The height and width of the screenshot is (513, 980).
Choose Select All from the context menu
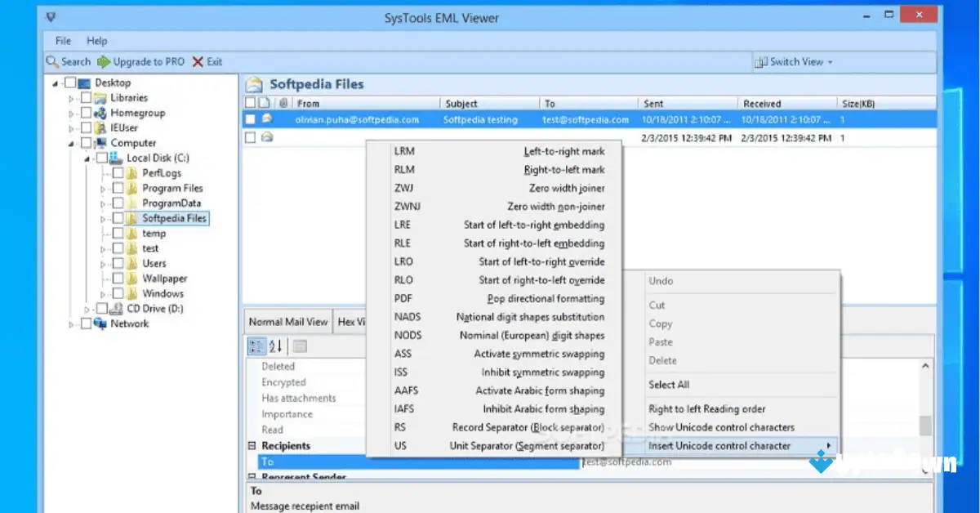click(x=671, y=384)
